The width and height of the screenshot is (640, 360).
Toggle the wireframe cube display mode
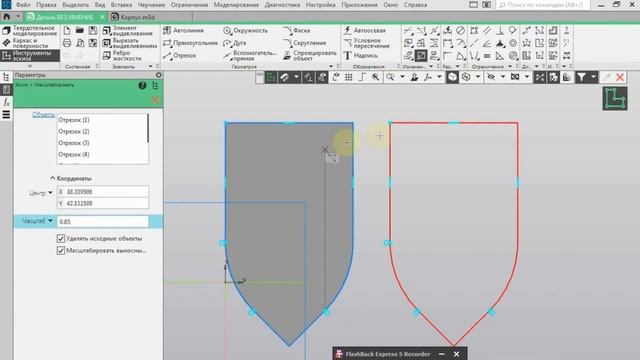pyautogui.click(x=466, y=77)
